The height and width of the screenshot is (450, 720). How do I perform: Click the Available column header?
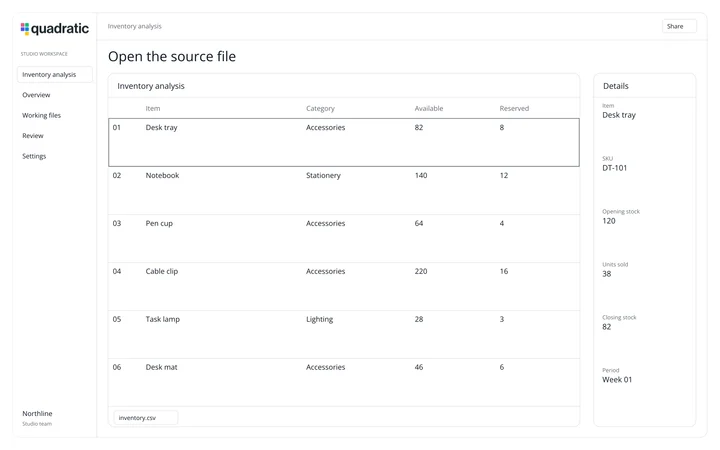(x=428, y=108)
